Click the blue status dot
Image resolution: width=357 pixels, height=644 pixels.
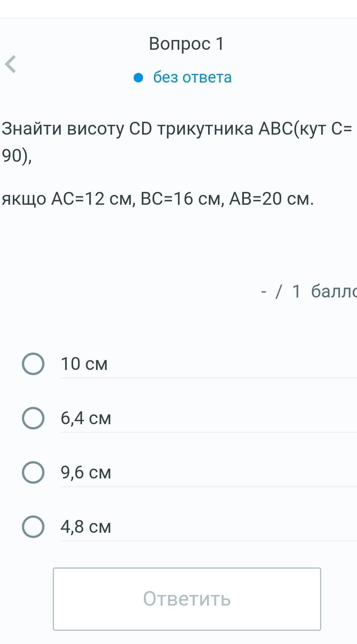139,78
